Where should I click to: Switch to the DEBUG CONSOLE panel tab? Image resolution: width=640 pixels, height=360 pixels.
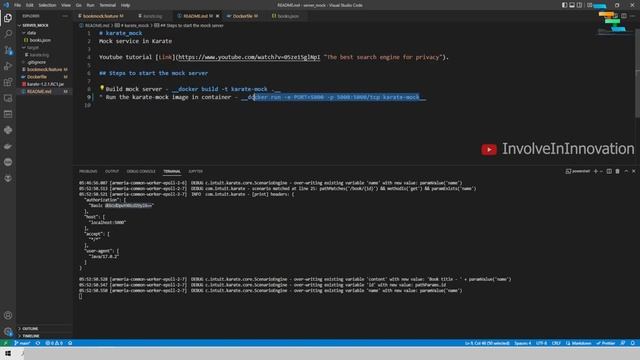click(x=141, y=171)
